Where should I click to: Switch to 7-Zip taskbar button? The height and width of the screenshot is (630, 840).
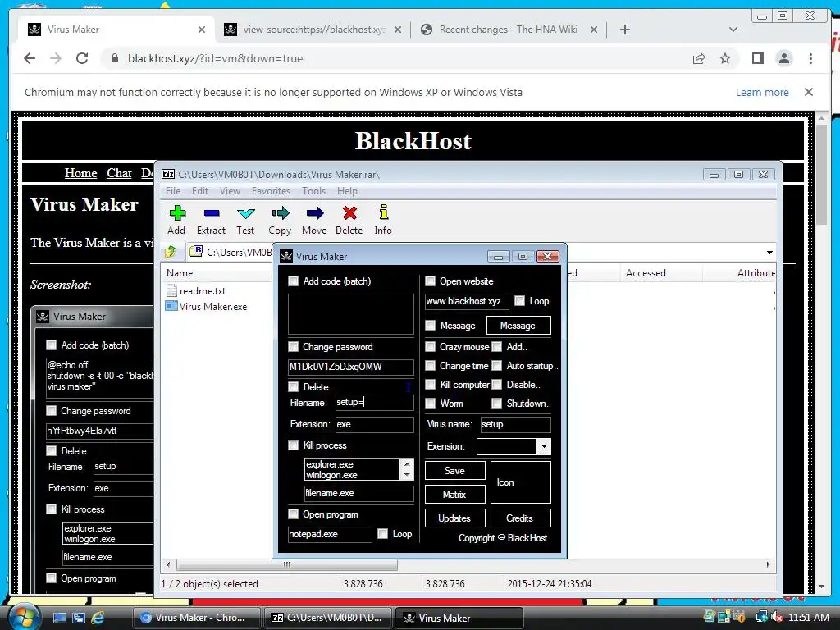click(328, 618)
